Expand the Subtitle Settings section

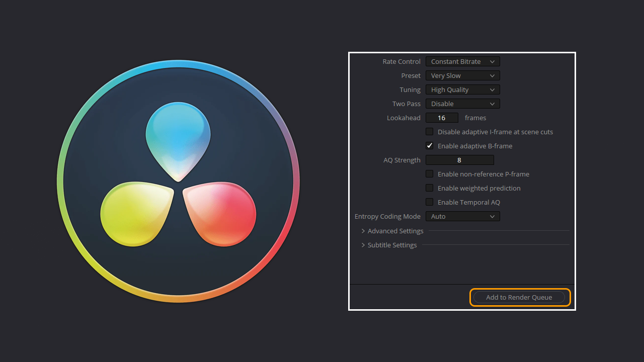389,245
